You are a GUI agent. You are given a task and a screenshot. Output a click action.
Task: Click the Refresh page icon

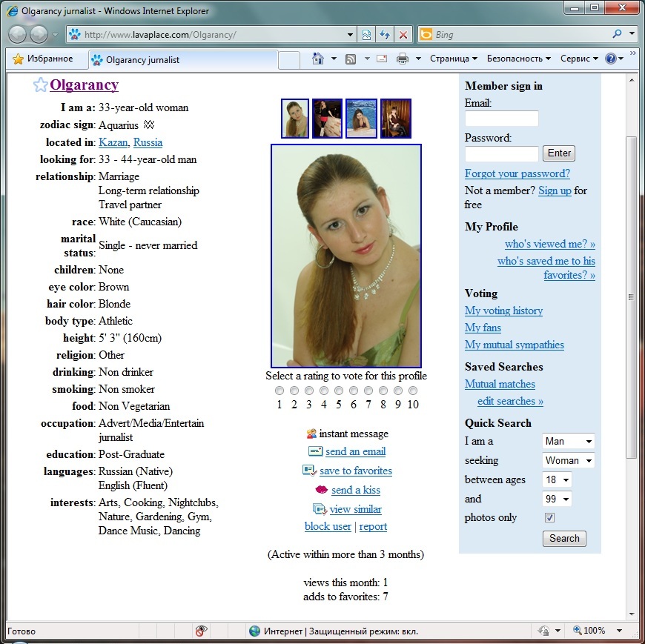click(x=385, y=34)
